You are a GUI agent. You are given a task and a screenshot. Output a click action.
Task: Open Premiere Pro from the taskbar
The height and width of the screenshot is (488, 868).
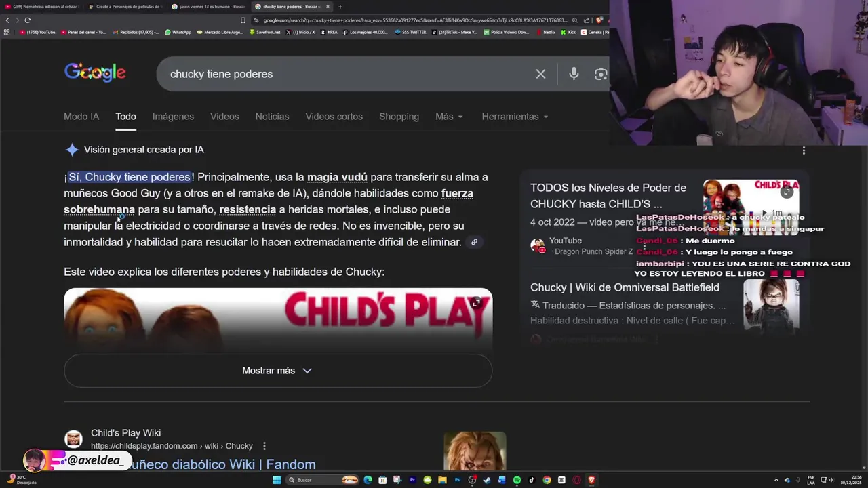[x=412, y=480]
